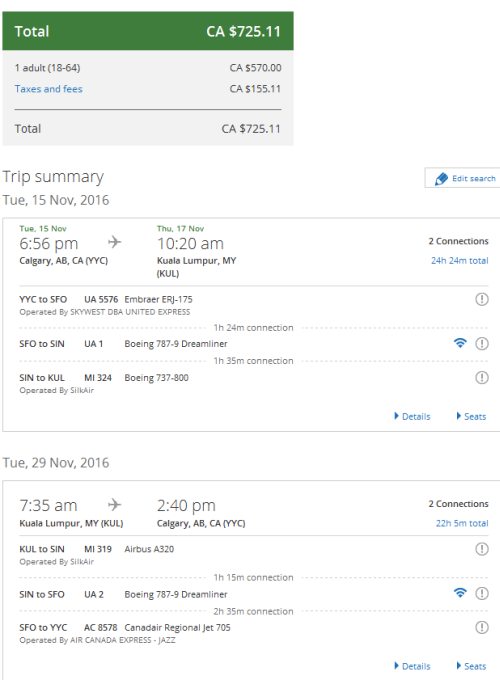Viewport: 500px width, 680px height.
Task: Click pencil icon beside Edit search
Action: (x=441, y=179)
